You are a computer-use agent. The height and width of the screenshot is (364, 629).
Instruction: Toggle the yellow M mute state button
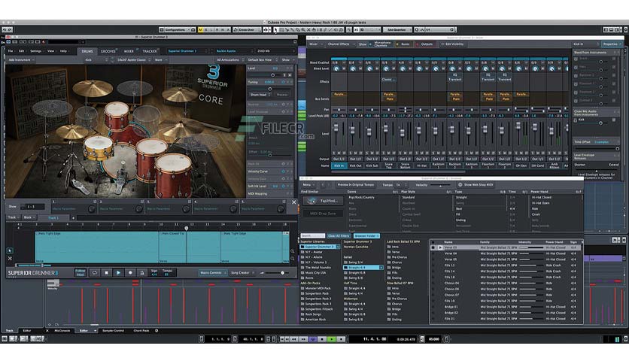tap(201, 29)
